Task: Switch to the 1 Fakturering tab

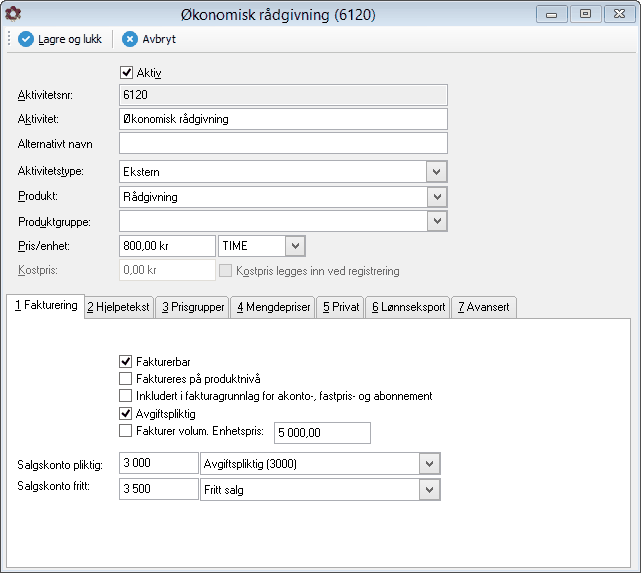Action: [x=46, y=306]
